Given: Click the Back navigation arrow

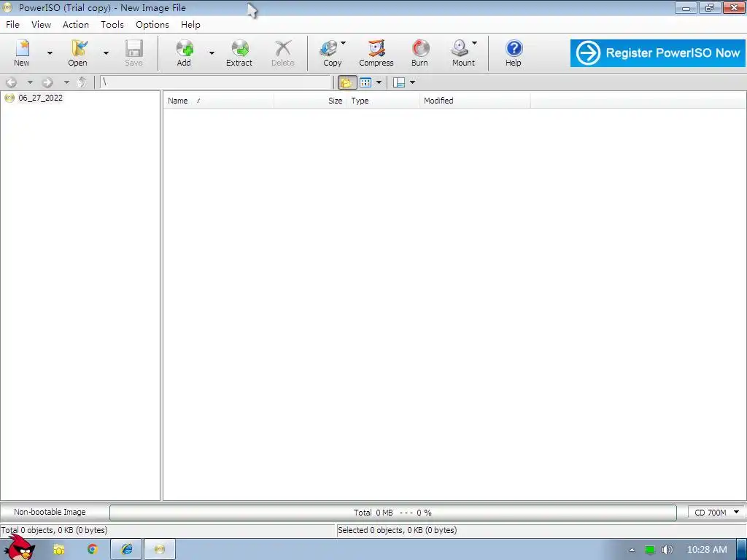Looking at the screenshot, I should pyautogui.click(x=12, y=82).
